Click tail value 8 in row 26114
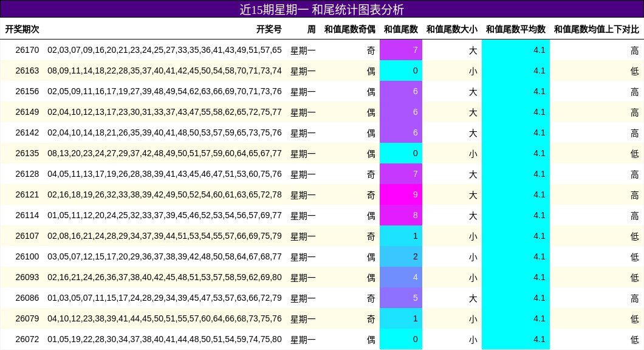This screenshot has height=350, width=644. (401, 215)
